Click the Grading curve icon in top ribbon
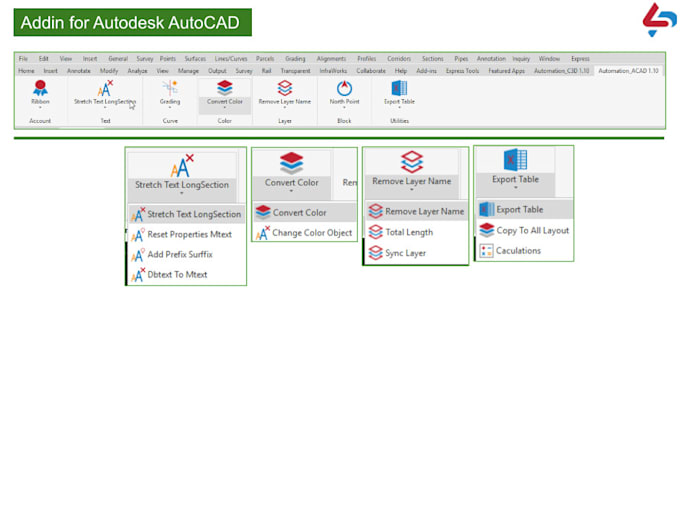The width and height of the screenshot is (680, 509). [170, 88]
